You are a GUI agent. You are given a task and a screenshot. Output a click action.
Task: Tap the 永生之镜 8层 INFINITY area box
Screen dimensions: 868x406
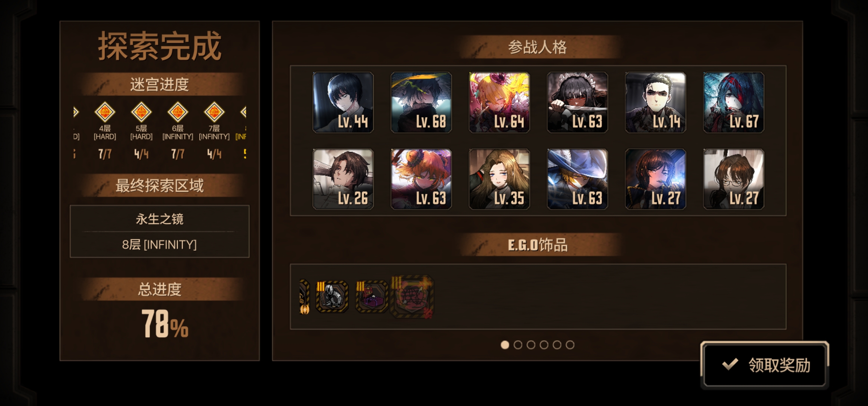click(x=160, y=231)
